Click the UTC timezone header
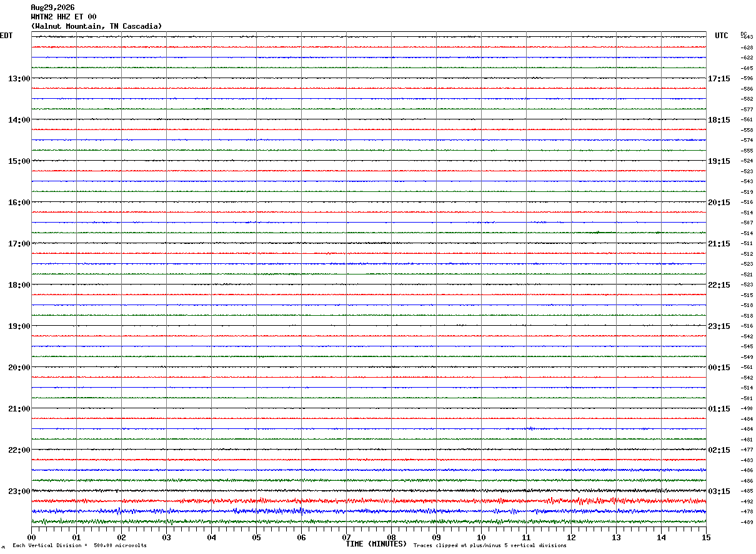The height and width of the screenshot is (554, 756). click(722, 36)
